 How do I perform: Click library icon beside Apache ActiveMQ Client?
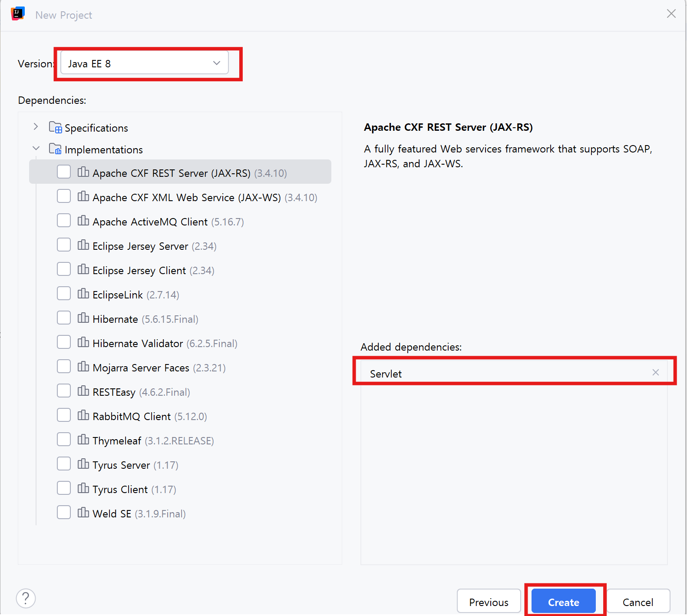pyautogui.click(x=83, y=221)
